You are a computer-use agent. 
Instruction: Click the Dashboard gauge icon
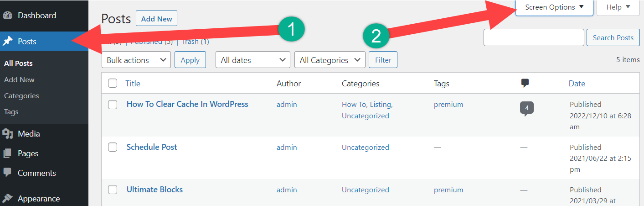(x=7, y=16)
